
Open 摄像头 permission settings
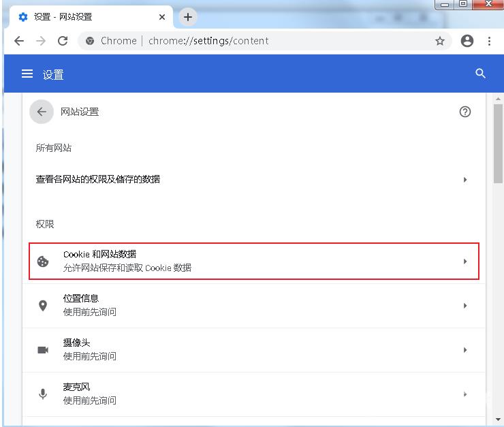[x=253, y=349]
